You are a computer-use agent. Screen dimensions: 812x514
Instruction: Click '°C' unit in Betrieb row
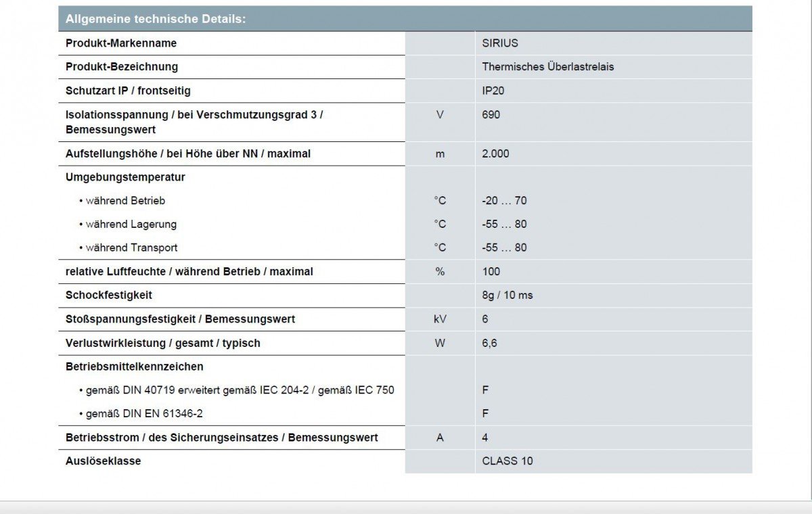[440, 201]
